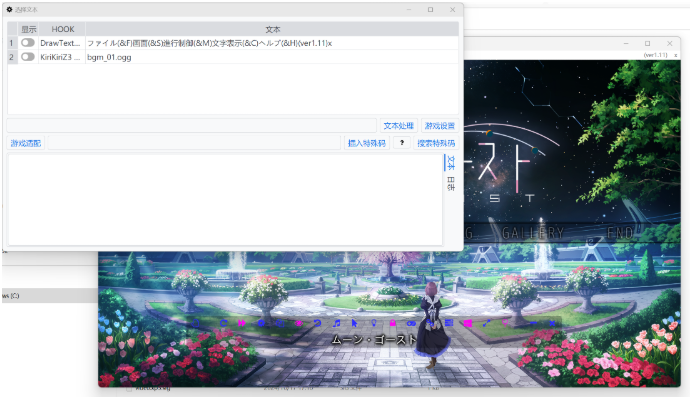Screen dimensions: 692x399
Task: Open GALLERY in the game title menu
Action: 533,233
